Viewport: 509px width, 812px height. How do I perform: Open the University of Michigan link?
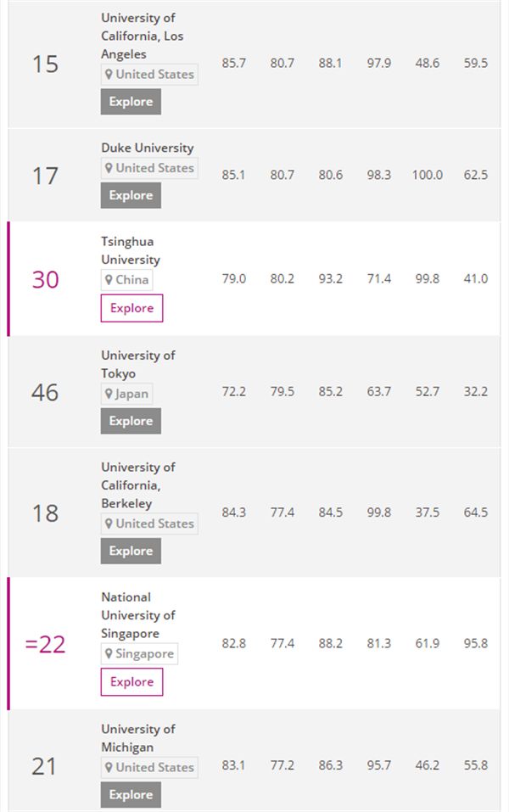138,738
